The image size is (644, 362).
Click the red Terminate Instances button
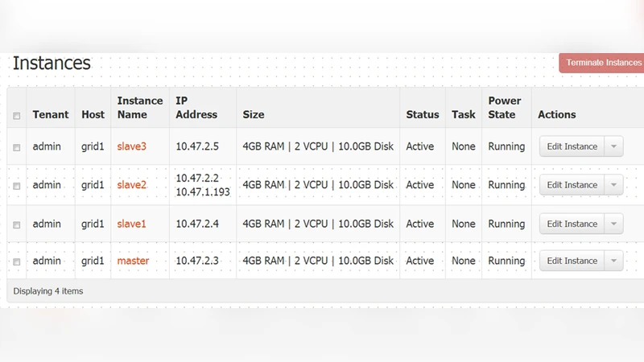[603, 63]
